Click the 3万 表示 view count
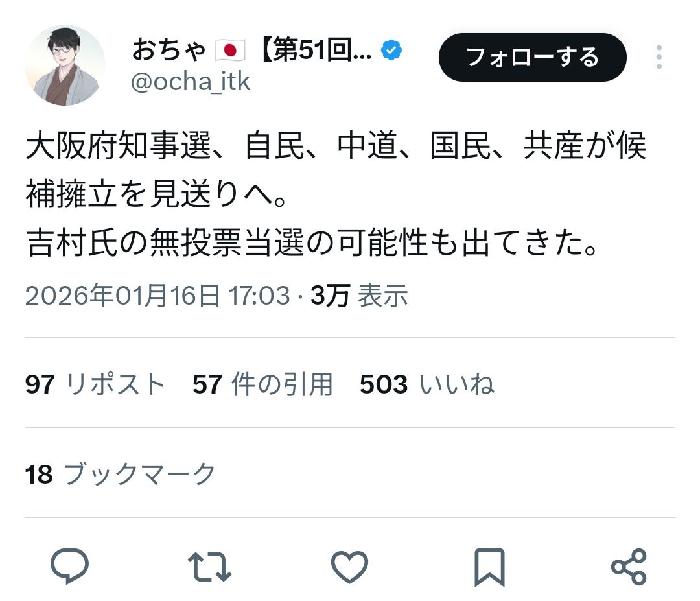 [x=359, y=296]
